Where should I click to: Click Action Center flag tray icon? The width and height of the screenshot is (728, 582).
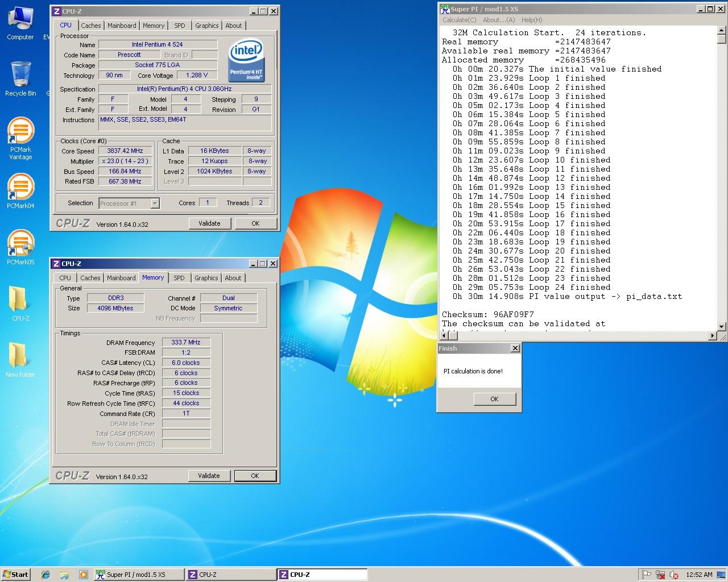pos(647,575)
